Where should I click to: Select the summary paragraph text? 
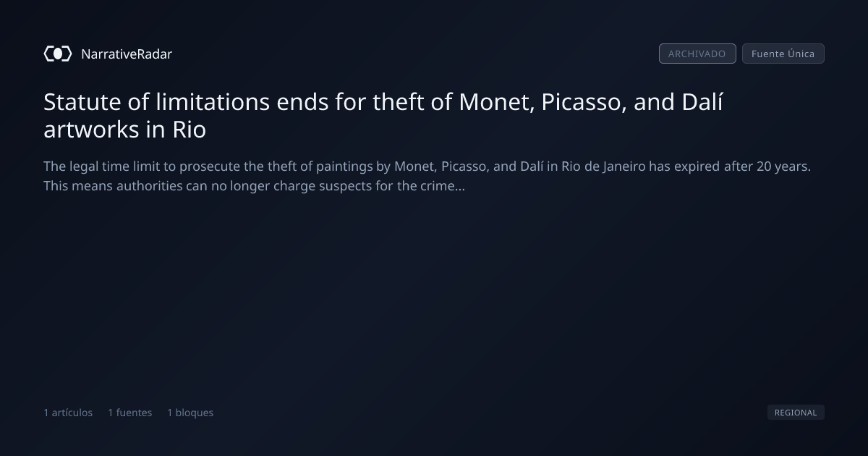[427, 176]
